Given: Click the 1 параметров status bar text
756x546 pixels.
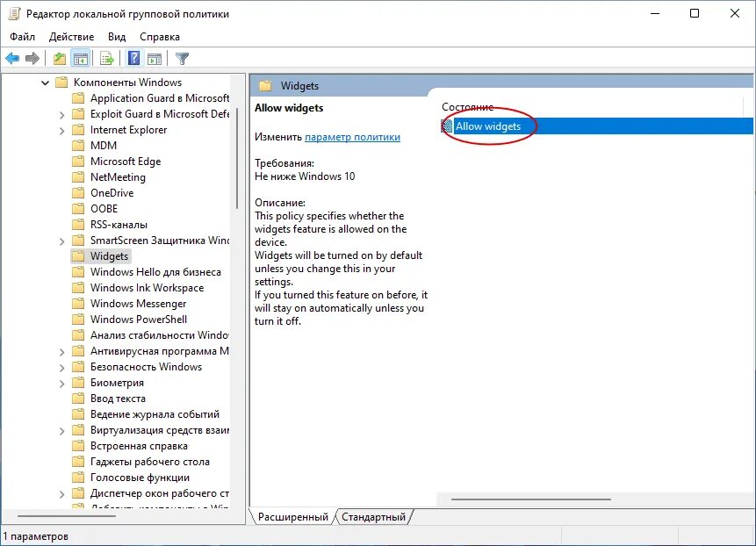Looking at the screenshot, I should click(36, 536).
